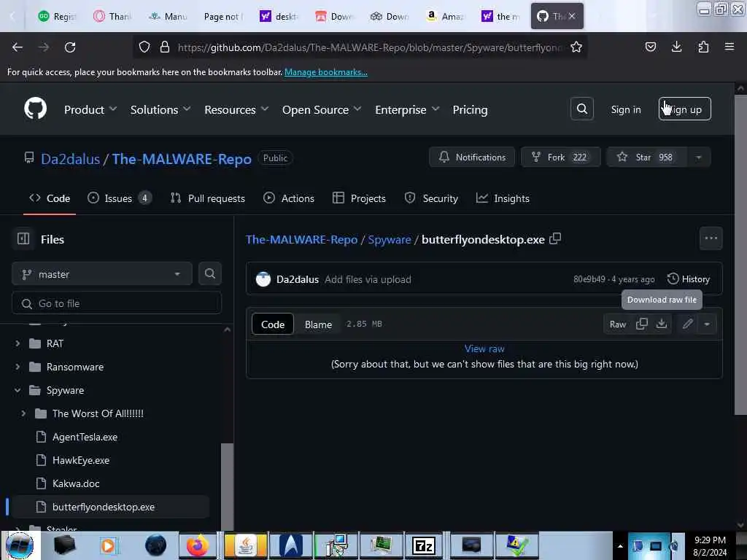Screen dimensions: 747x560
Task: Click the Sign up button
Action: 684,109
